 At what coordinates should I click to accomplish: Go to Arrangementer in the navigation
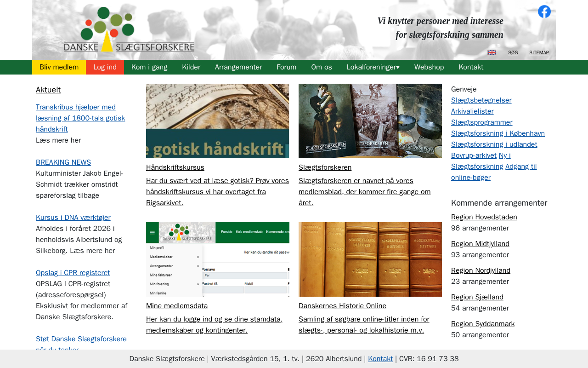point(238,67)
